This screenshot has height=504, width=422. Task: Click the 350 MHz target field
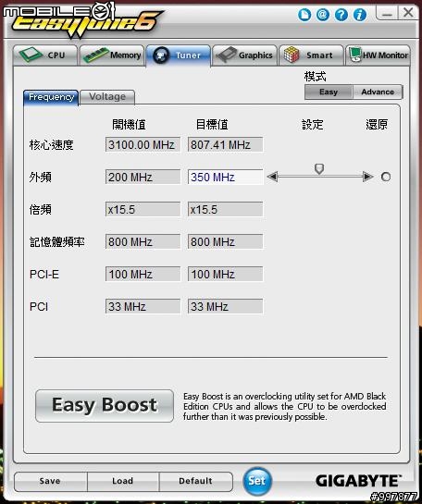[x=225, y=178]
